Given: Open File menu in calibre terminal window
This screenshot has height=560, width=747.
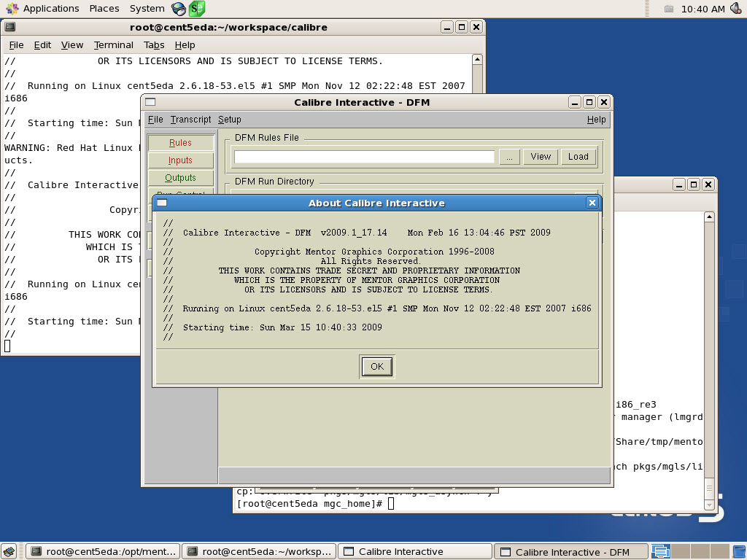Looking at the screenshot, I should pos(16,44).
